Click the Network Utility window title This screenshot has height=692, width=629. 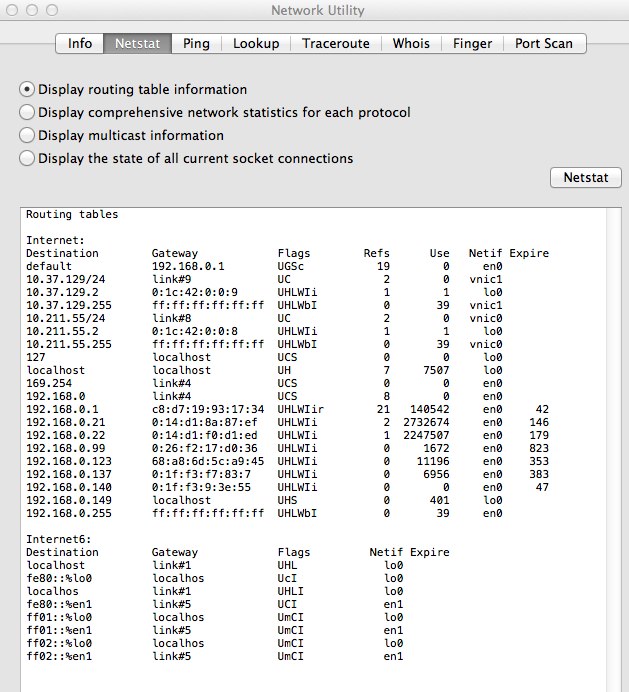click(x=318, y=10)
